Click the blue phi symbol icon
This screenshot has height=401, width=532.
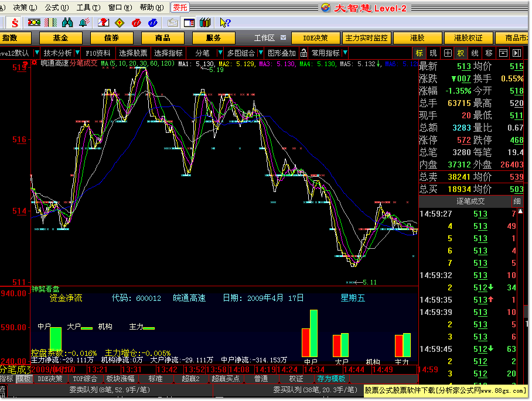pos(152,23)
